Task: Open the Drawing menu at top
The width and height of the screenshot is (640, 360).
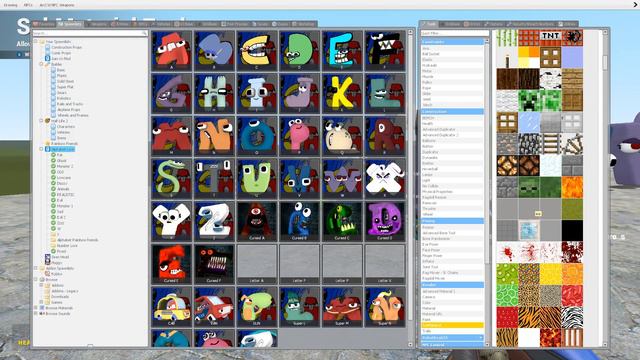Action: click(11, 5)
